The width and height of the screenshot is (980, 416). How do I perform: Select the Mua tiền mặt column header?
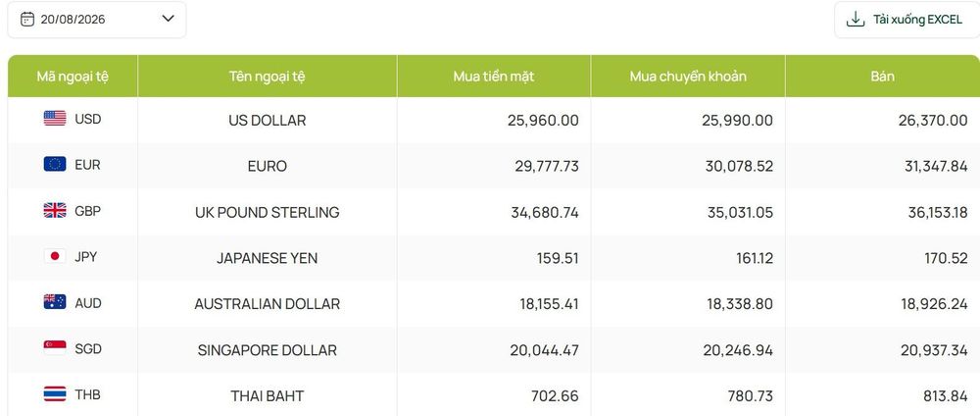click(494, 77)
